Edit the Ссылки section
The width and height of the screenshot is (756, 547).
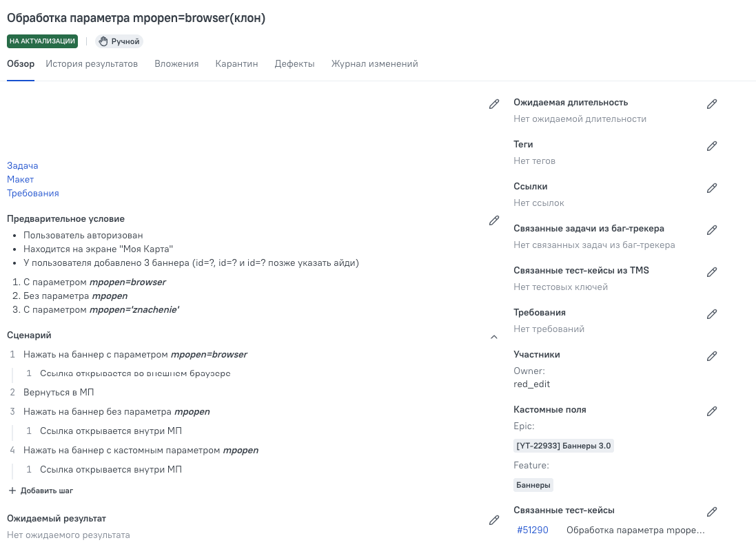tap(712, 188)
